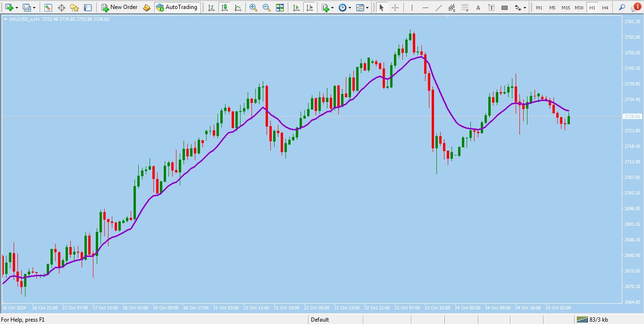Open the MetaEditor yellow book icon
Image resolution: width=644 pixels, height=324 pixels.
click(x=147, y=8)
